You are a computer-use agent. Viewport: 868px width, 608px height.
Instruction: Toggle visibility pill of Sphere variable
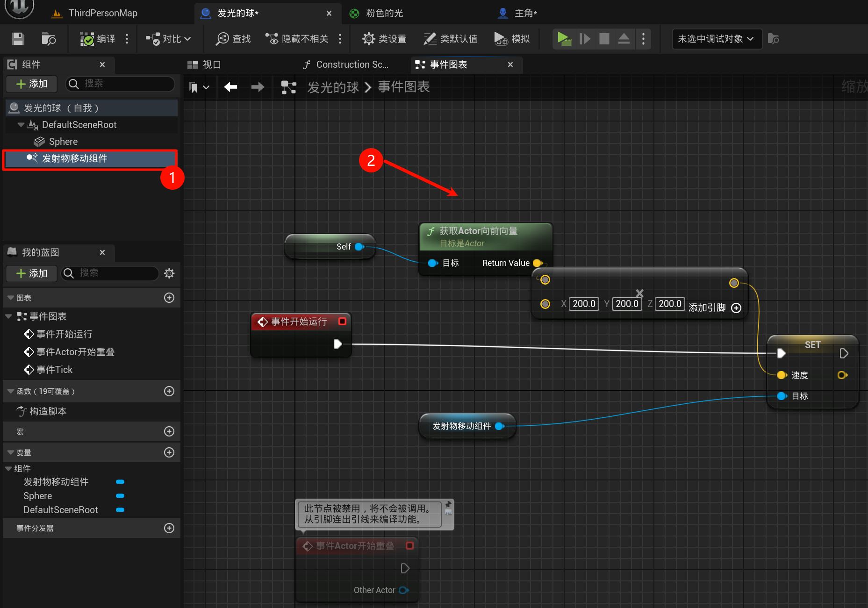(120, 496)
